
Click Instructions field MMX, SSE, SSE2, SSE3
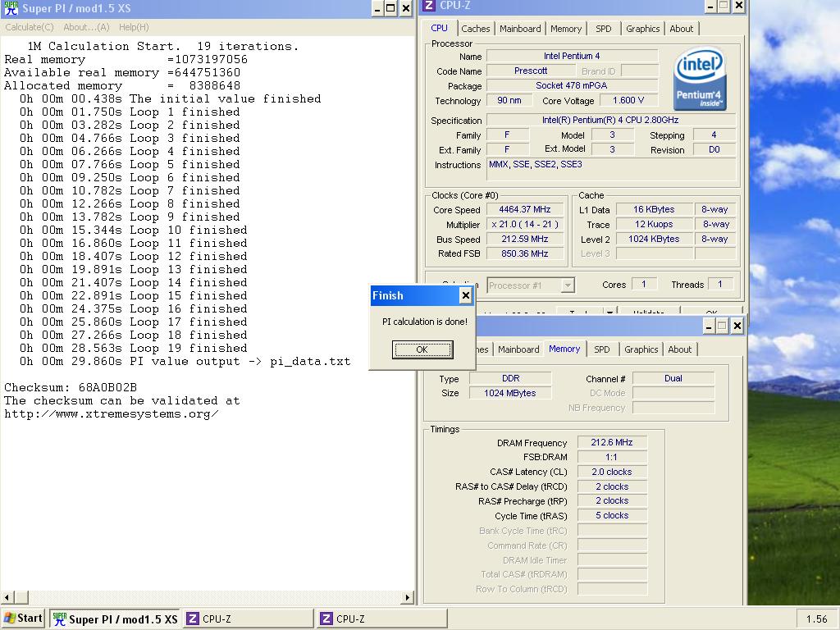[x=610, y=169]
